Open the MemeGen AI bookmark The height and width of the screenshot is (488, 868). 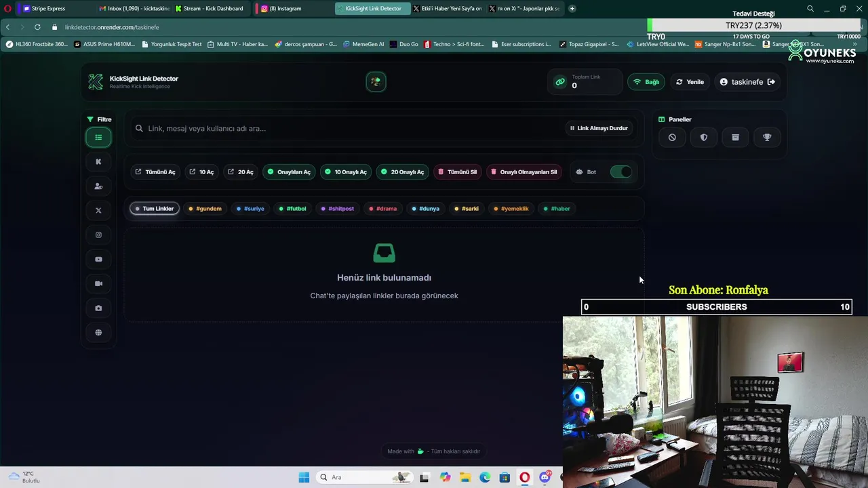pyautogui.click(x=363, y=44)
